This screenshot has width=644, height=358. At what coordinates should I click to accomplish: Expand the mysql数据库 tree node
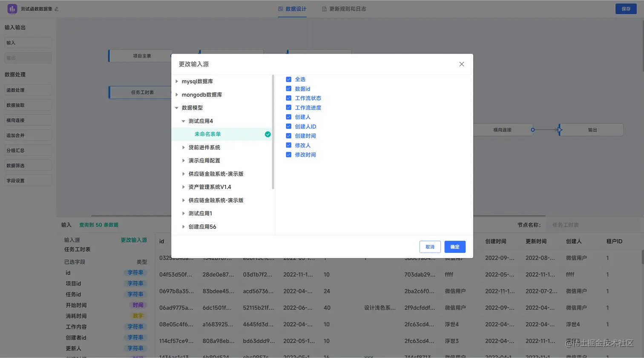pos(177,81)
